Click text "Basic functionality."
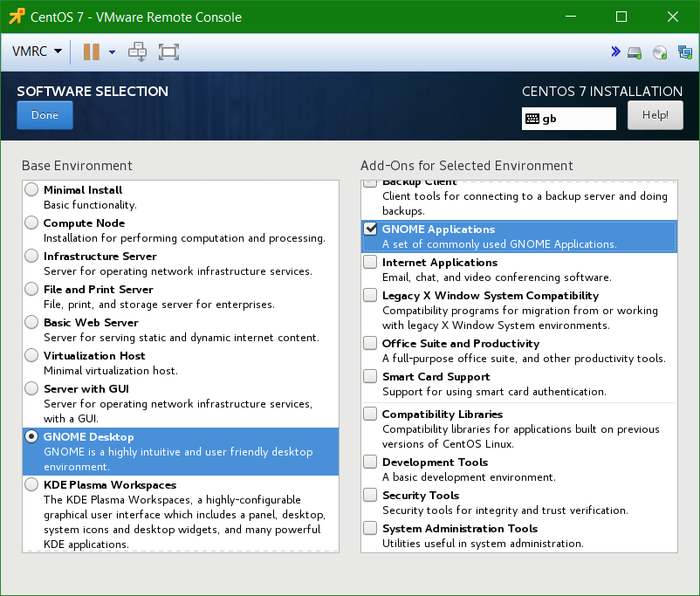Screen dimensions: 700x596 pyautogui.click(x=90, y=205)
